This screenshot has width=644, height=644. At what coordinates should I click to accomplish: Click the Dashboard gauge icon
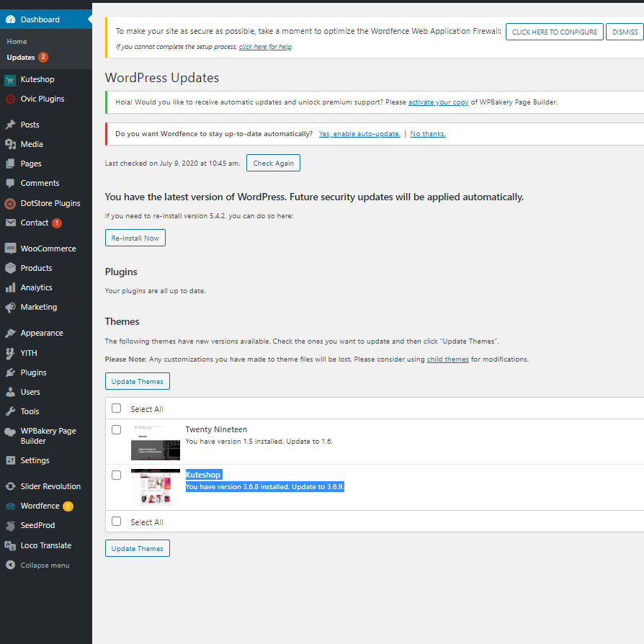tap(11, 19)
